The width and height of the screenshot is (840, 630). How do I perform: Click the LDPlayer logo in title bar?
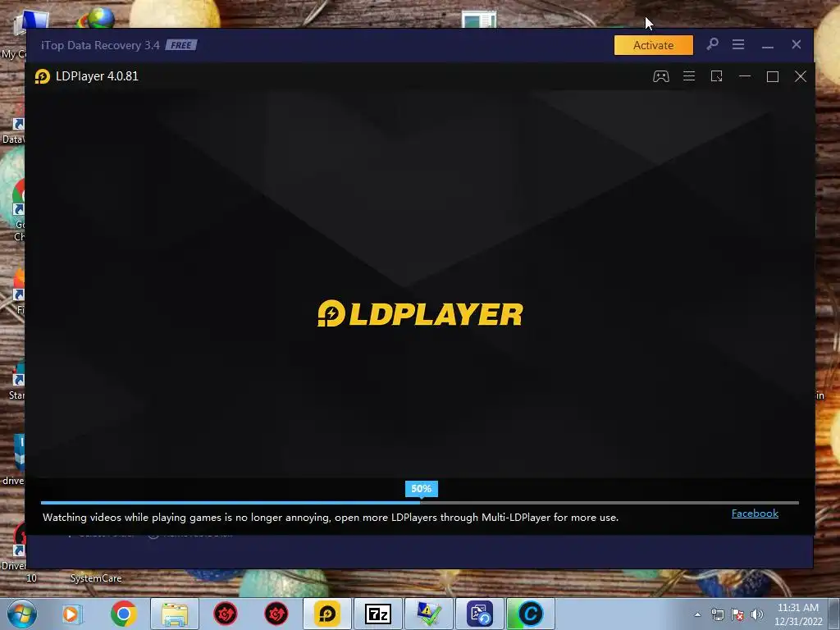click(43, 76)
